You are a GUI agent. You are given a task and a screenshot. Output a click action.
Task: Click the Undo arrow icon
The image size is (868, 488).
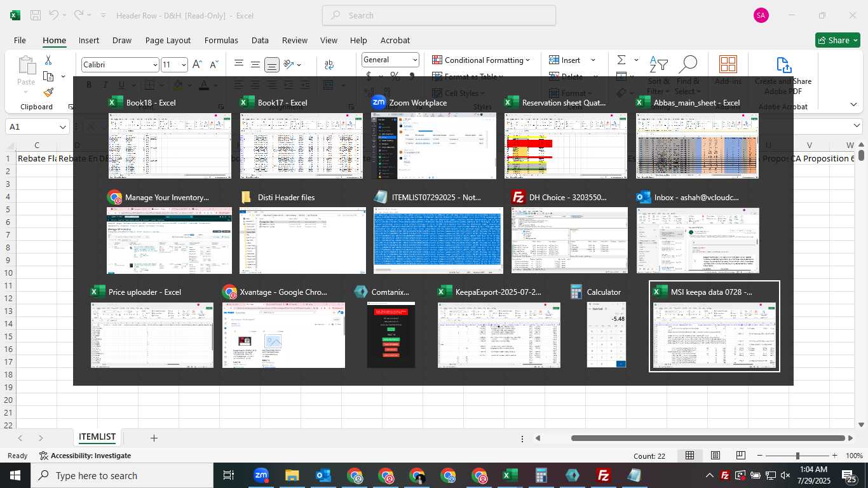(54, 15)
